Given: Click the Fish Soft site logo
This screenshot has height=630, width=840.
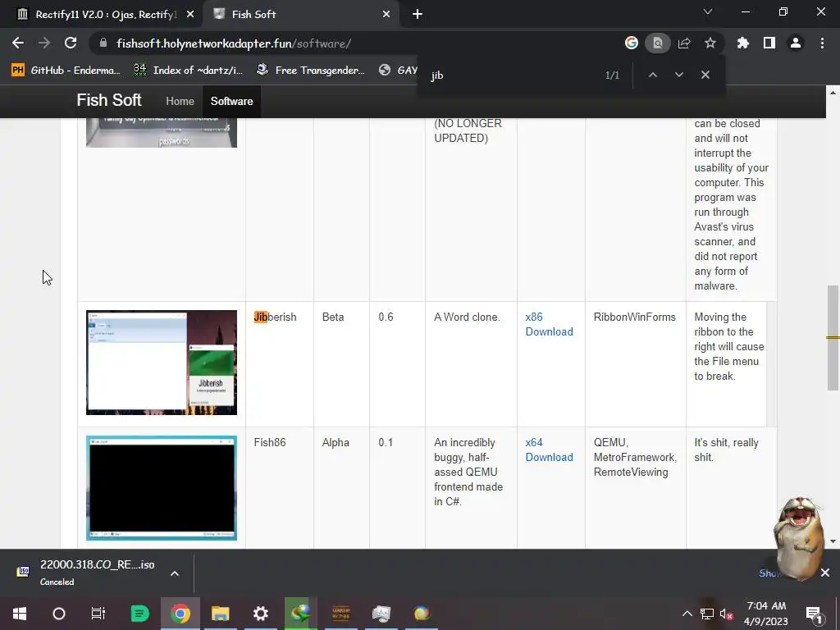Looking at the screenshot, I should click(x=109, y=100).
